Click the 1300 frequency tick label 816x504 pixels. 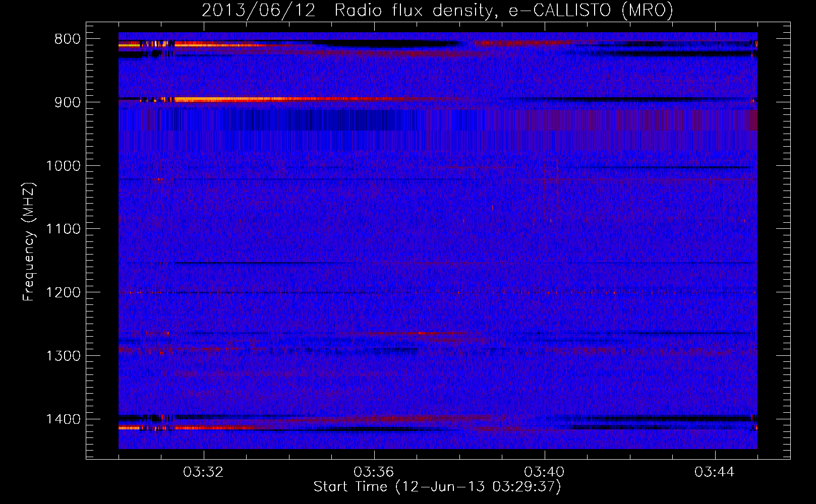pos(64,356)
